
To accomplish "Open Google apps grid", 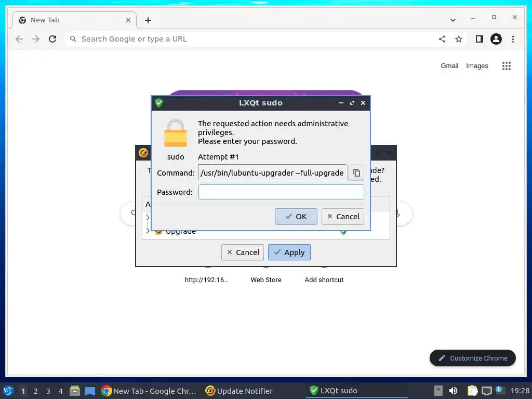I will [x=506, y=66].
